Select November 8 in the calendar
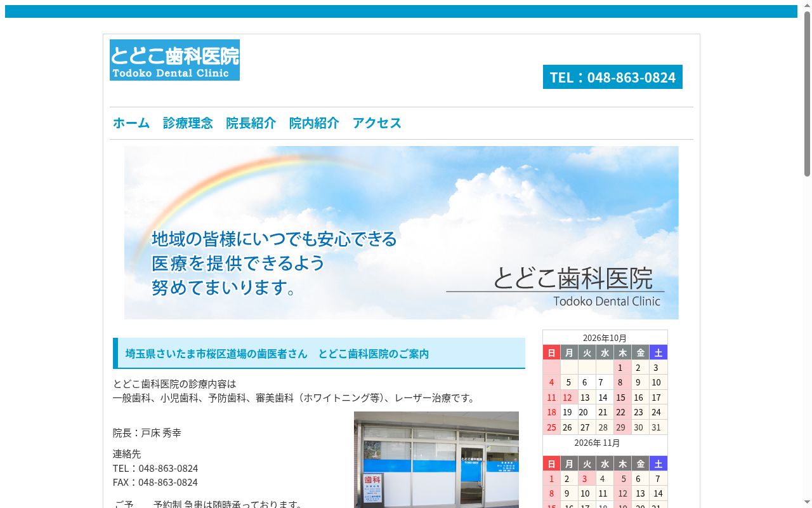The image size is (812, 508). (x=551, y=493)
